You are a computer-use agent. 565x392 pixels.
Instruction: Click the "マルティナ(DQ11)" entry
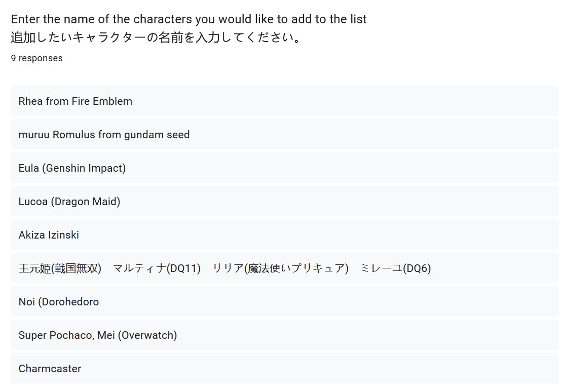(x=157, y=268)
